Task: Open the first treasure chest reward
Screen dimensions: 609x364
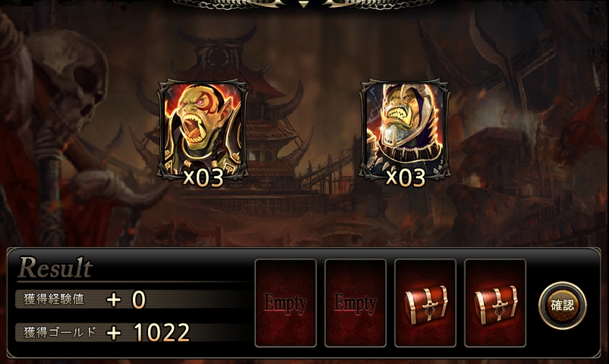Action: [425, 303]
